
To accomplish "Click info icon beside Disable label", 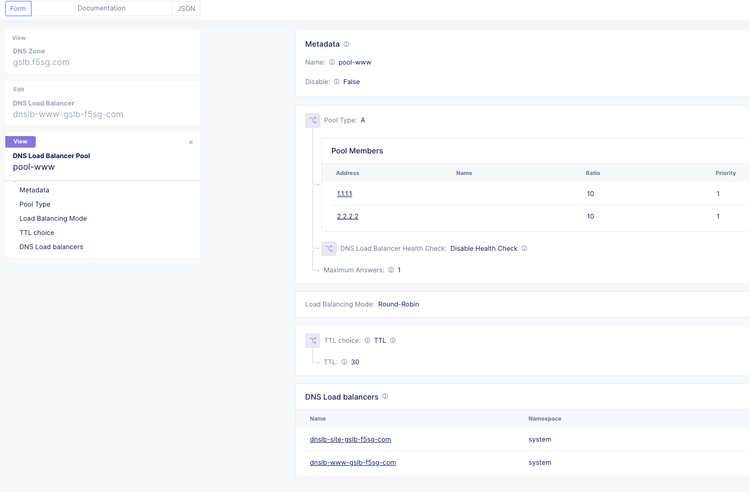I will (337, 82).
